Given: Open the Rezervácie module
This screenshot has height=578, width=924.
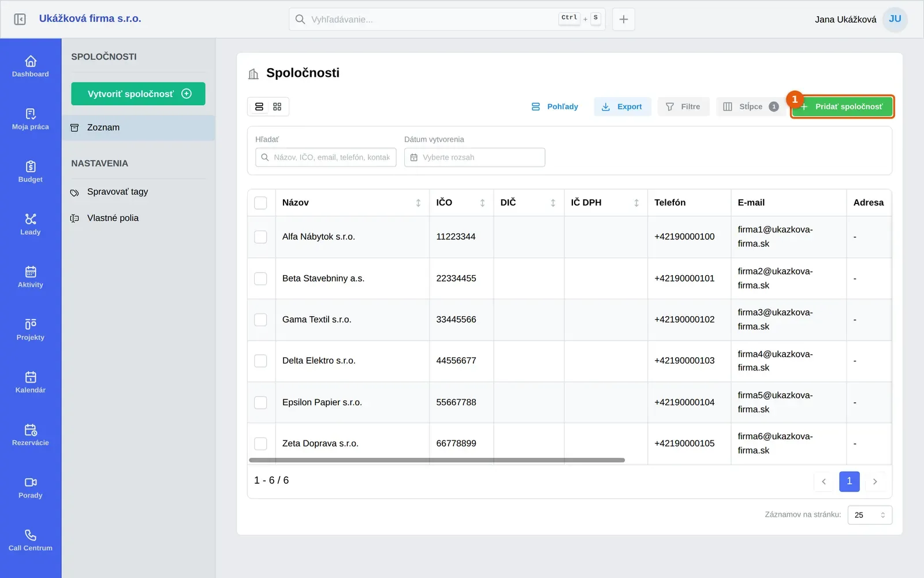Looking at the screenshot, I should coord(31,435).
